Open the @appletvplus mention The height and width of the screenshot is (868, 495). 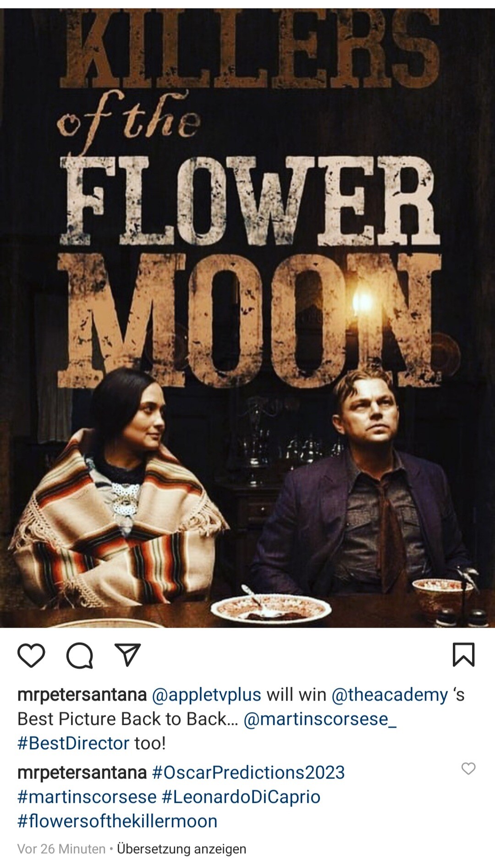pyautogui.click(x=206, y=695)
